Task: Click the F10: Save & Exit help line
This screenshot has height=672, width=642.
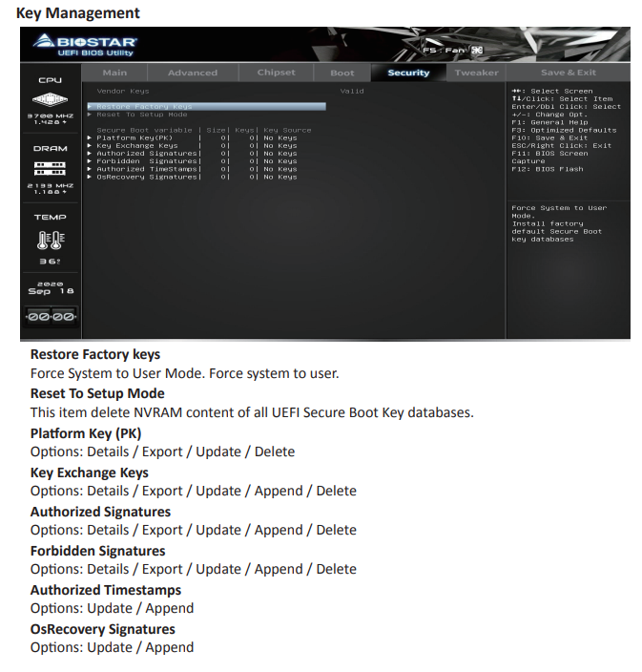Action: [x=549, y=138]
